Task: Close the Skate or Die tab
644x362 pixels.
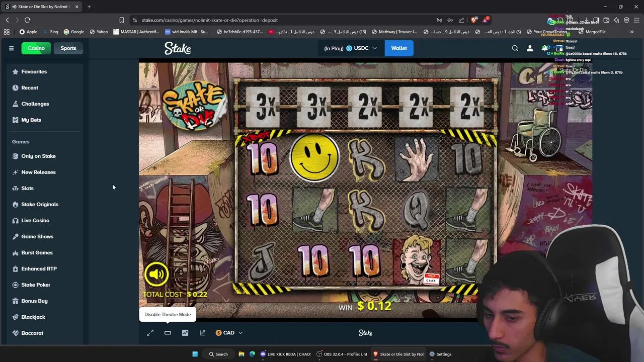Action: [76, 7]
